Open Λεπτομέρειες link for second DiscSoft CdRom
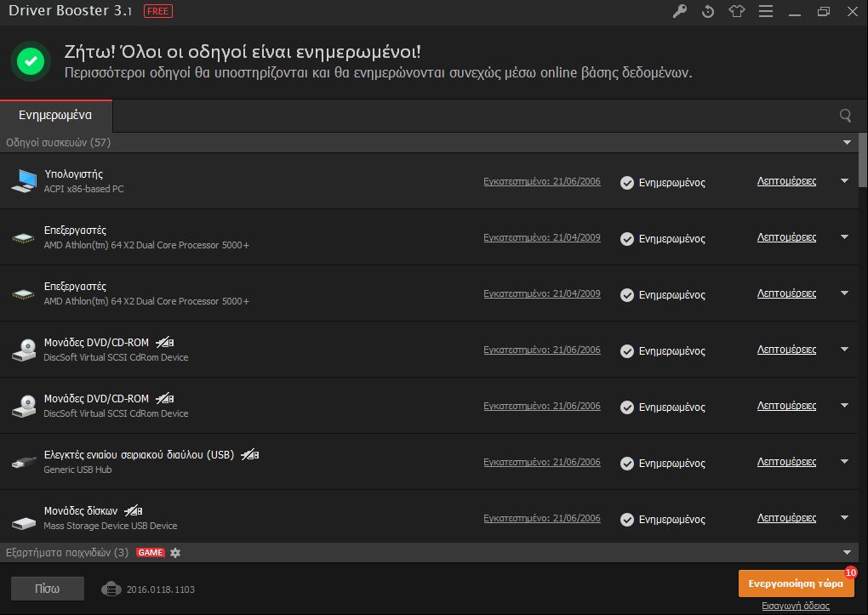The height and width of the screenshot is (615, 868). pyautogui.click(x=786, y=406)
